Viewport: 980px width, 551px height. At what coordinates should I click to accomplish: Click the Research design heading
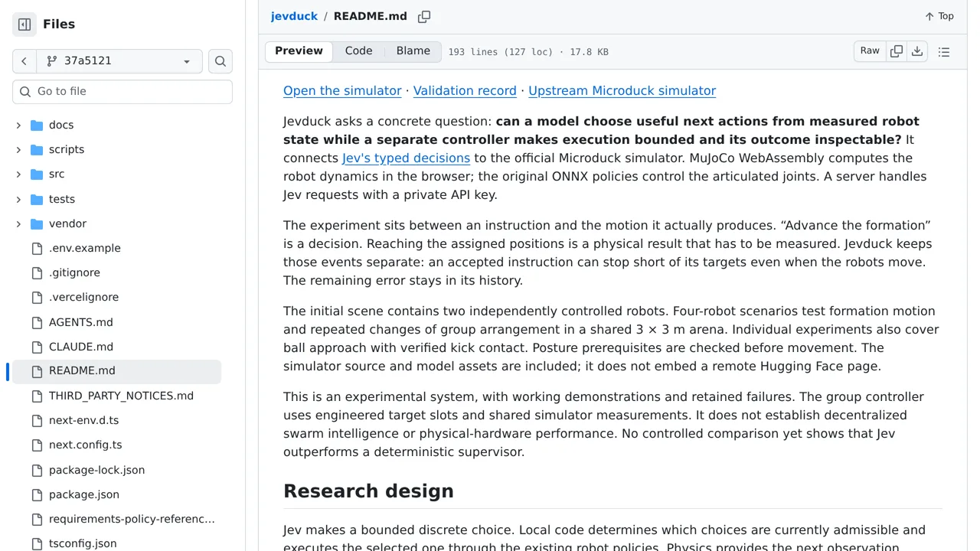click(x=368, y=491)
